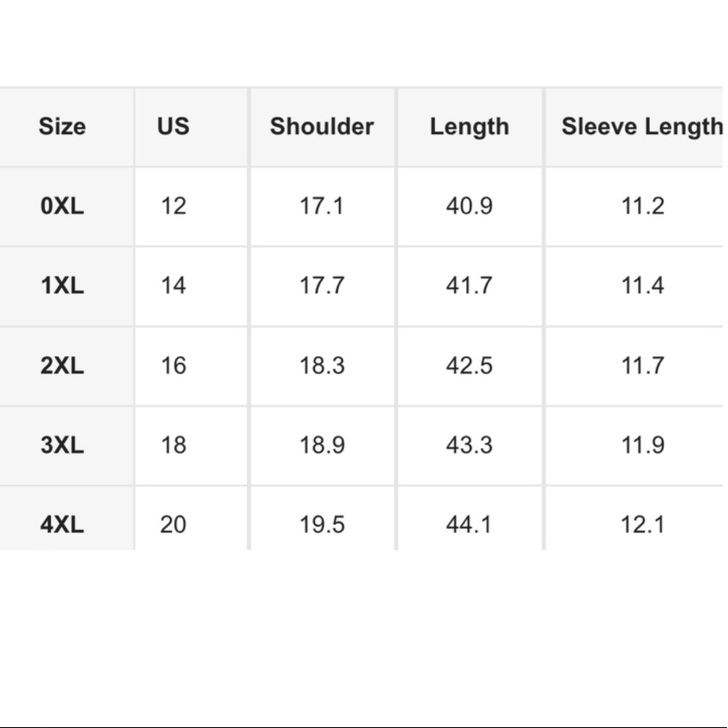Image resolution: width=728 pixels, height=728 pixels.
Task: Click the 2XL size row label
Action: point(62,365)
